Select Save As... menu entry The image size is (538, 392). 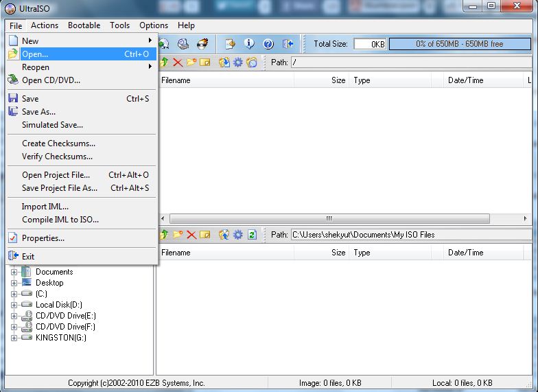click(82, 111)
